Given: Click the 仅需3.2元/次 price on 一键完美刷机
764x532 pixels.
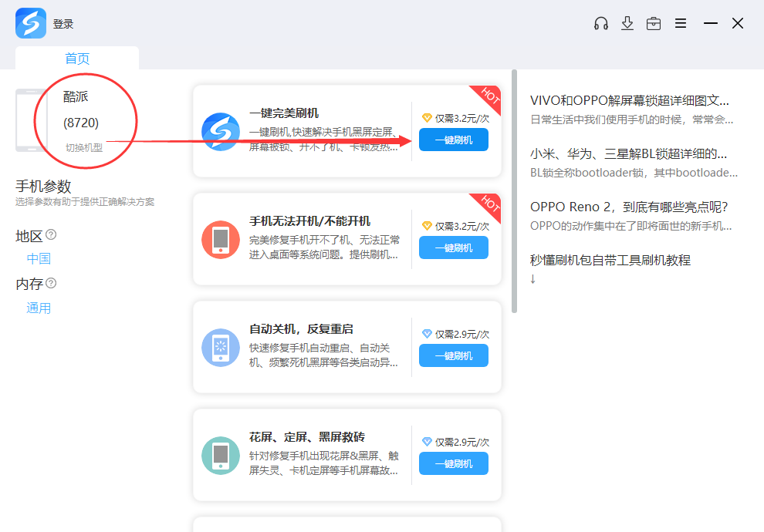Looking at the screenshot, I should coord(462,118).
